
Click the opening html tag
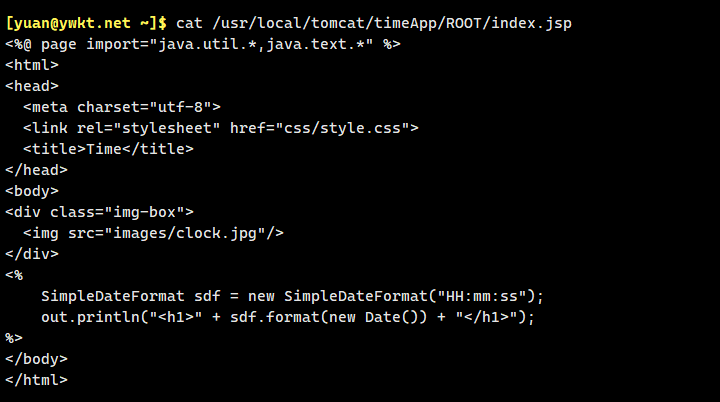pyautogui.click(x=31, y=65)
